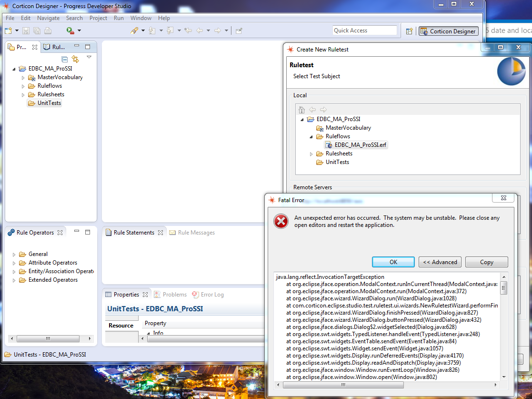The height and width of the screenshot is (399, 532).
Task: Switch to the Problems tab
Action: [171, 295]
